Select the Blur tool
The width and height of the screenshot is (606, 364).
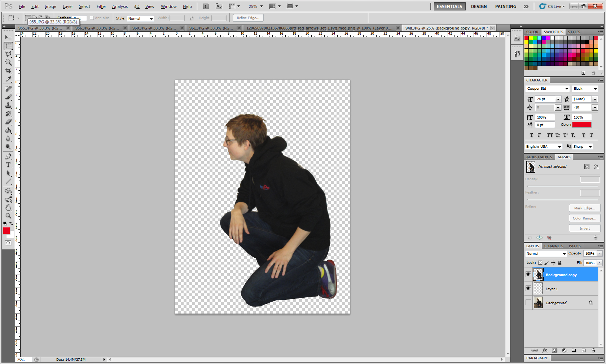pyautogui.click(x=8, y=138)
